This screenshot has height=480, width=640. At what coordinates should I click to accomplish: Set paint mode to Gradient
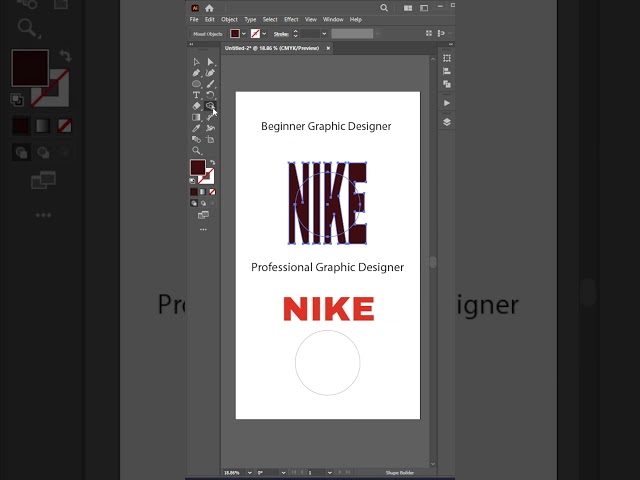tap(203, 192)
